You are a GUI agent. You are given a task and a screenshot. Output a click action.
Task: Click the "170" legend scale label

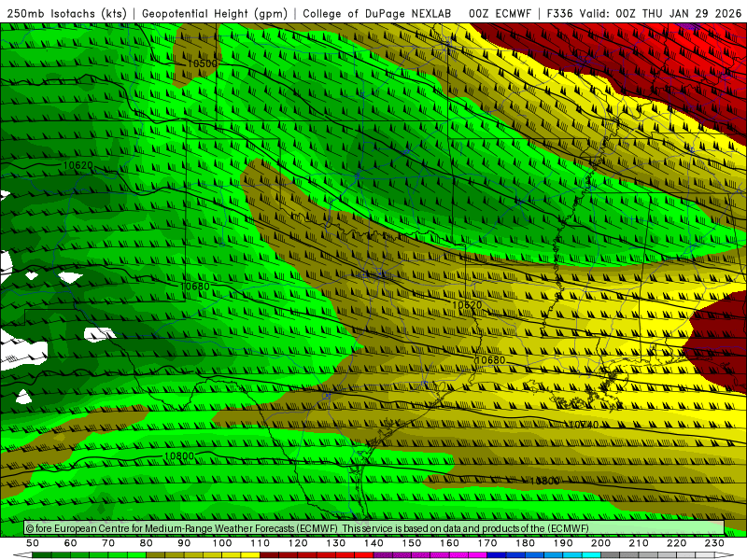click(x=487, y=543)
